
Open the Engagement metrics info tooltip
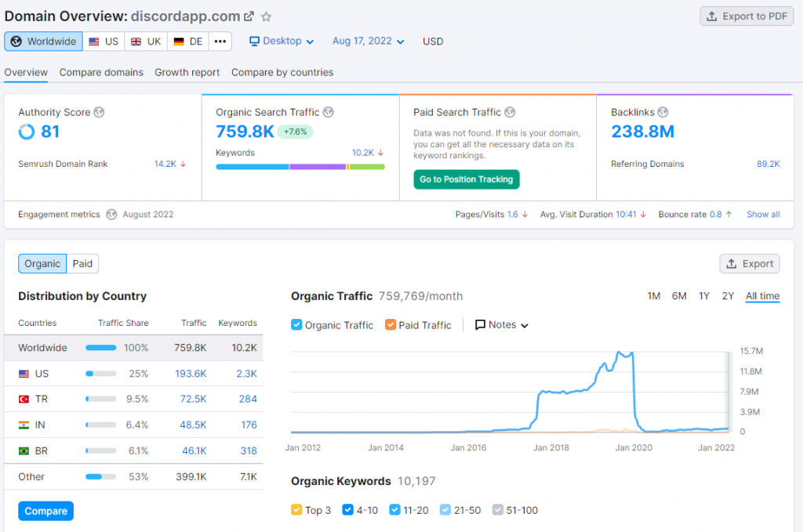pos(111,214)
